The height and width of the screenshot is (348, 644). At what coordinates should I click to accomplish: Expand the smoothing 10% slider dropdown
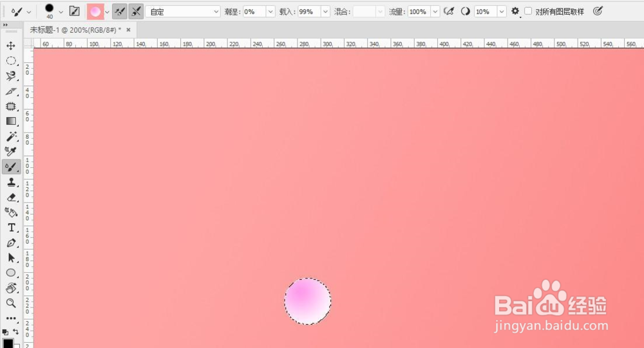coord(502,12)
